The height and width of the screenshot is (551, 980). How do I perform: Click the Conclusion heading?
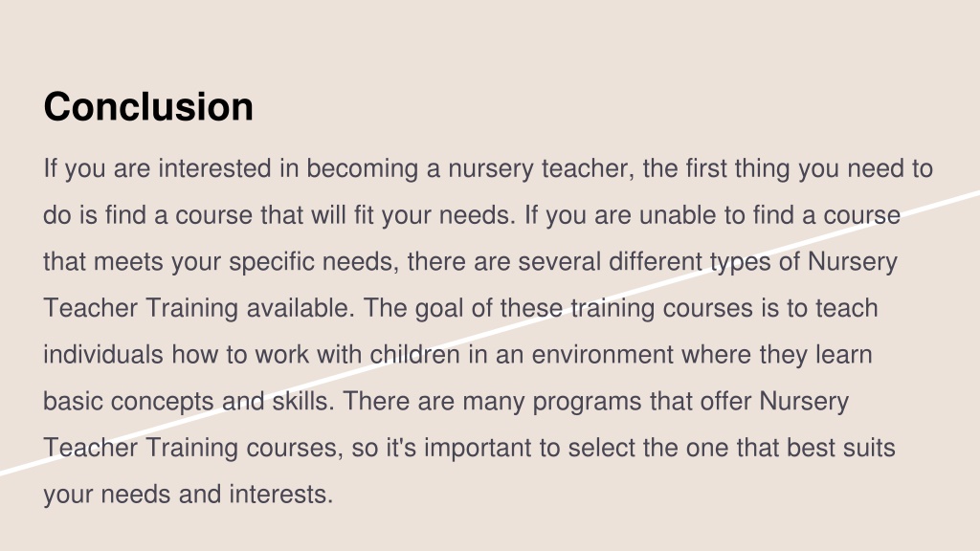pos(148,106)
